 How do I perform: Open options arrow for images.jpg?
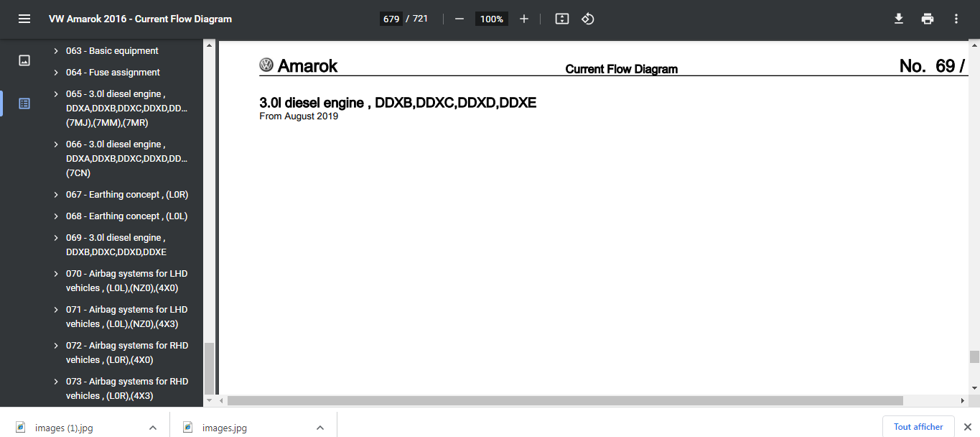pyautogui.click(x=320, y=428)
